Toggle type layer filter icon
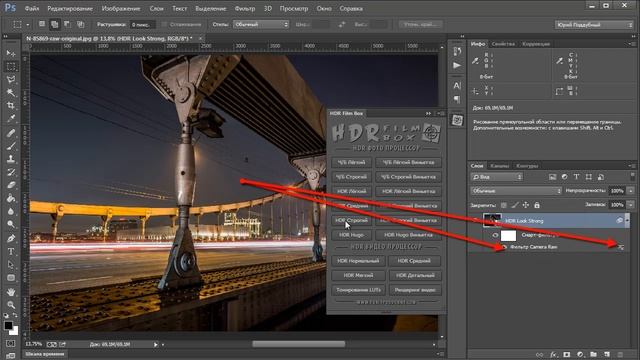The height and width of the screenshot is (360, 640). (576, 177)
